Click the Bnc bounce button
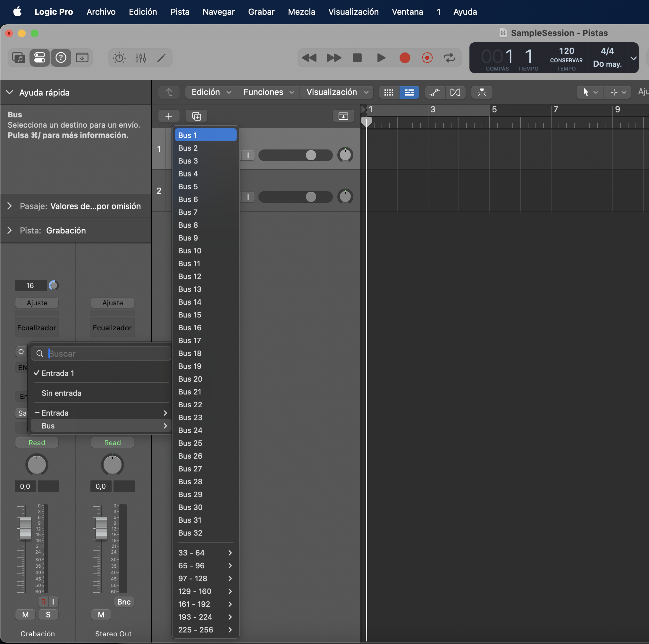 click(124, 602)
